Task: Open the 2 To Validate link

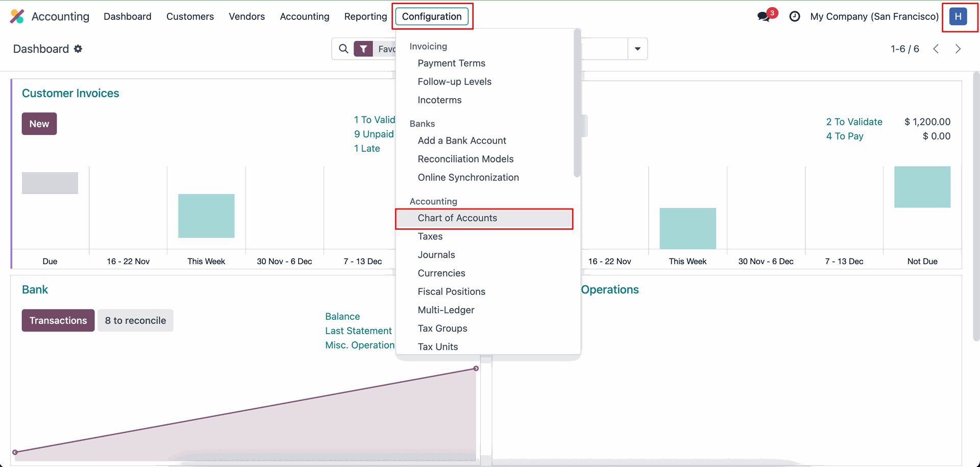Action: click(854, 122)
